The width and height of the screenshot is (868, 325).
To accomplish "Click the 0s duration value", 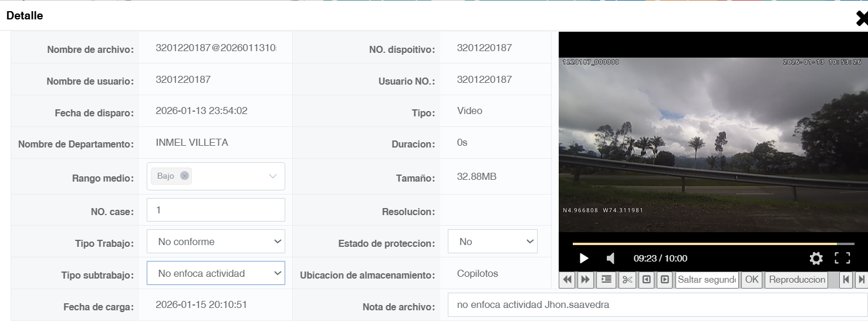I will (462, 142).
